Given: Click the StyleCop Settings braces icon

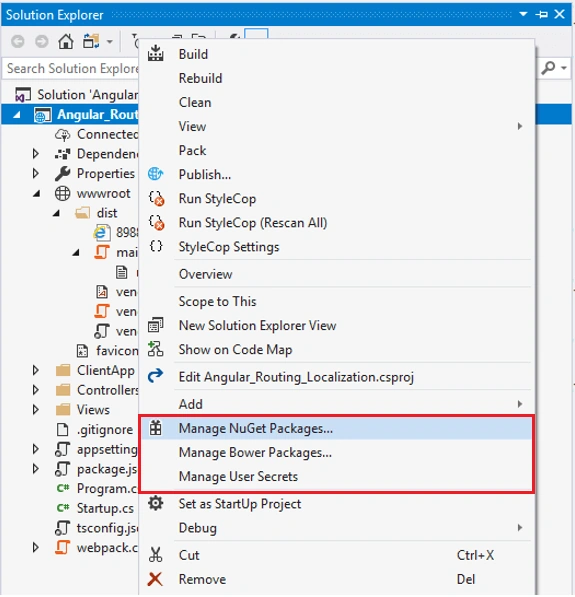Looking at the screenshot, I should 156,246.
